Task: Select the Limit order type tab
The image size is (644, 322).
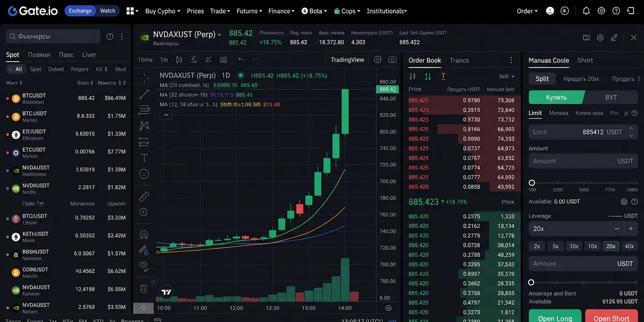Action: 535,113
